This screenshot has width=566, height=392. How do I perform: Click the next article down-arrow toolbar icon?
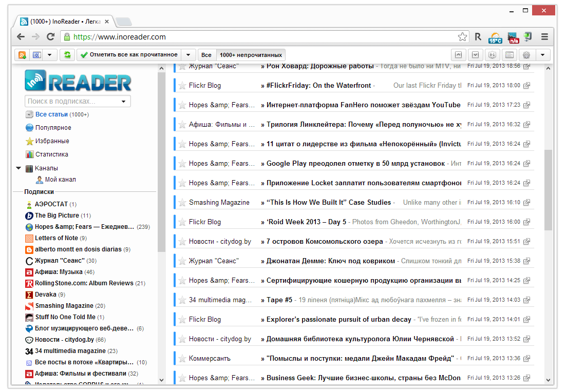click(476, 55)
